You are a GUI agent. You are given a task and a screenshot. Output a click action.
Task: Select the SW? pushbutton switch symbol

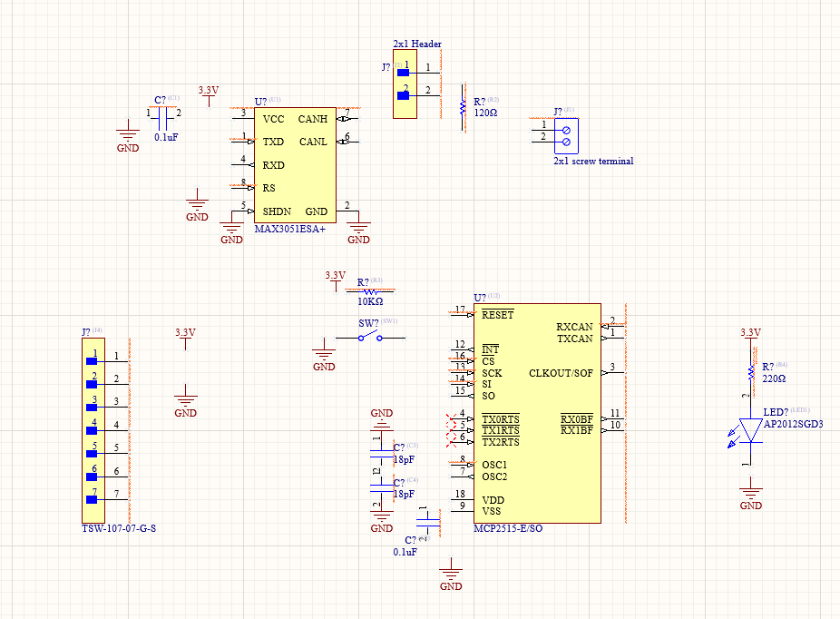[x=370, y=338]
